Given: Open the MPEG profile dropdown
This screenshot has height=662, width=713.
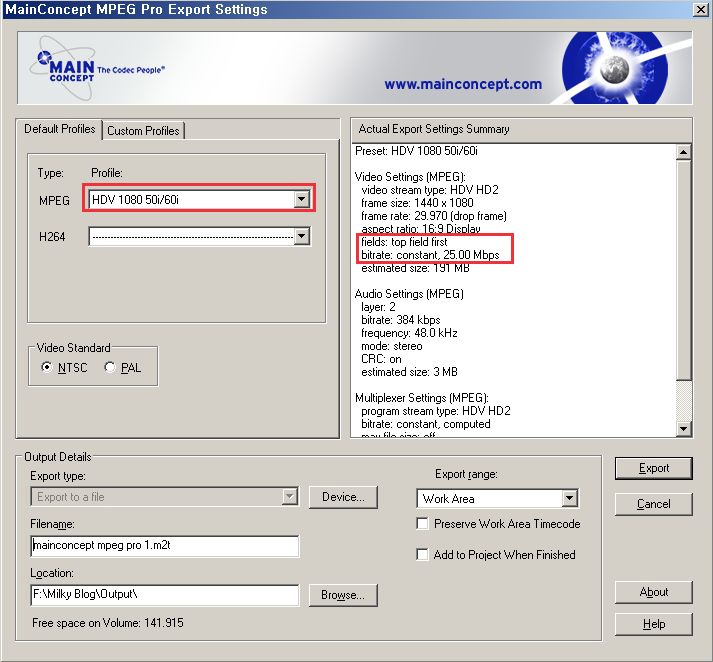Looking at the screenshot, I should pos(301,199).
